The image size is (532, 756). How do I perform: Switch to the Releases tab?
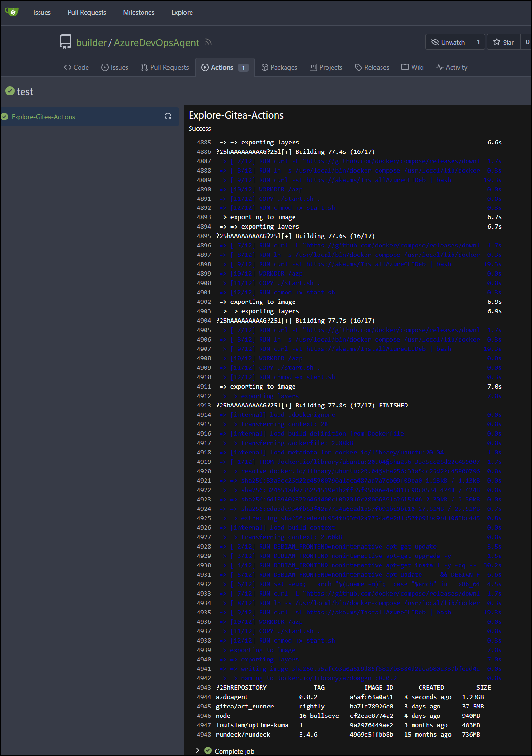point(372,67)
